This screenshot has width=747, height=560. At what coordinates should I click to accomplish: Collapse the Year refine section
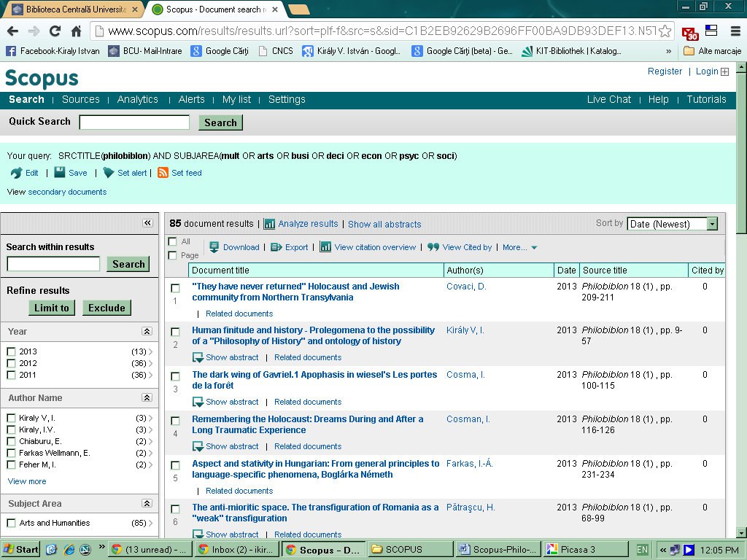[x=147, y=332]
